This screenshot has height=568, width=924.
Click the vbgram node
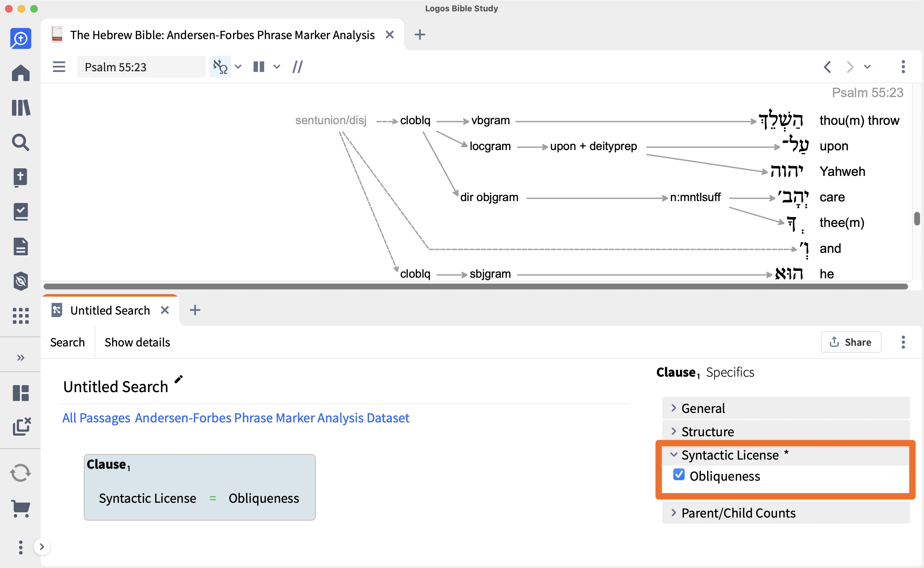pyautogui.click(x=491, y=120)
